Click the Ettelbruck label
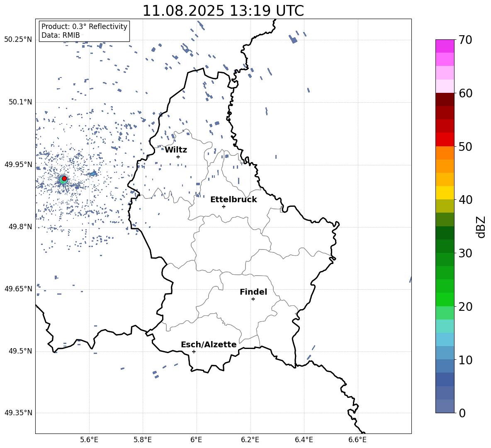 pyautogui.click(x=233, y=200)
